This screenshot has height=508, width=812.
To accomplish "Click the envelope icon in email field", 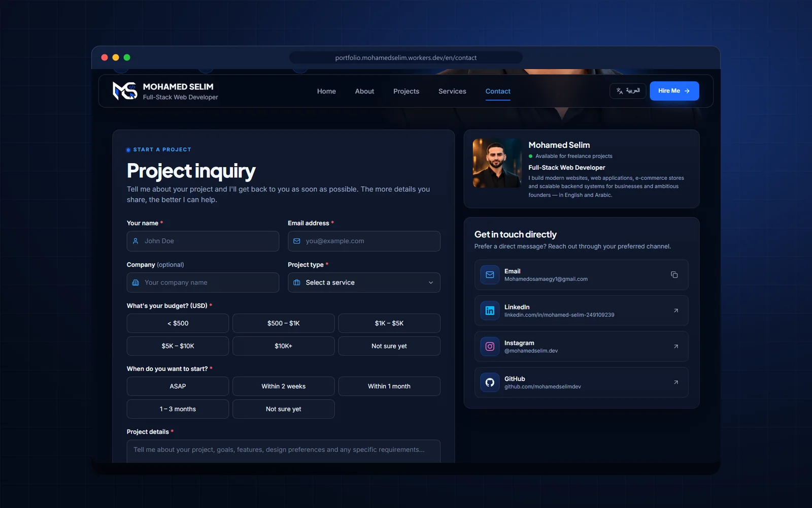I will [x=297, y=241].
